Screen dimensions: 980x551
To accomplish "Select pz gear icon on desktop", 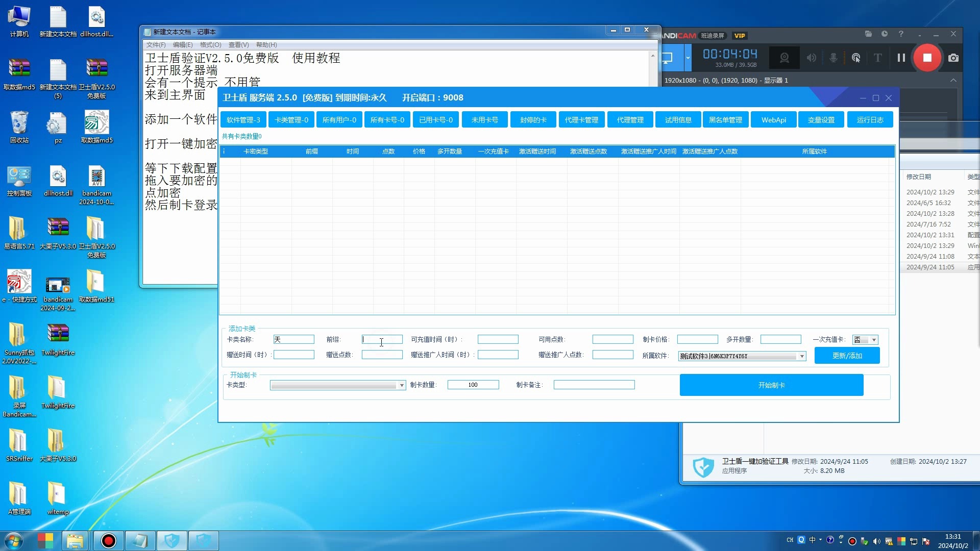I will pyautogui.click(x=58, y=128).
